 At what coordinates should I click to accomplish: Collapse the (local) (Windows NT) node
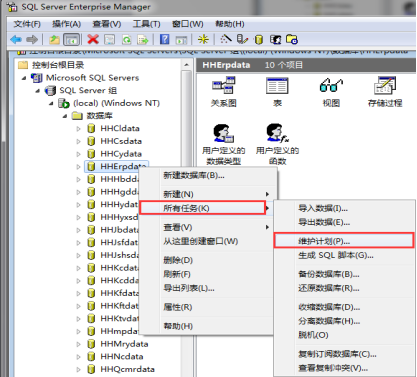[51, 103]
